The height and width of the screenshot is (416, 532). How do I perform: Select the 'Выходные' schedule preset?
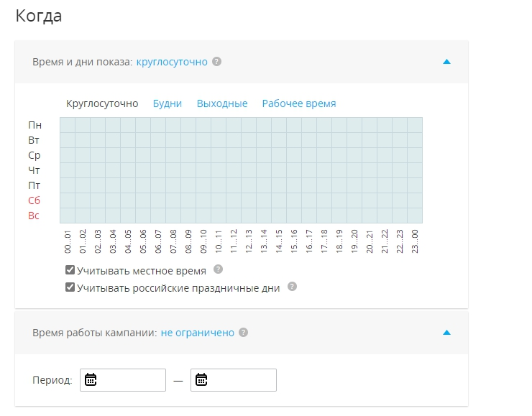(x=222, y=103)
